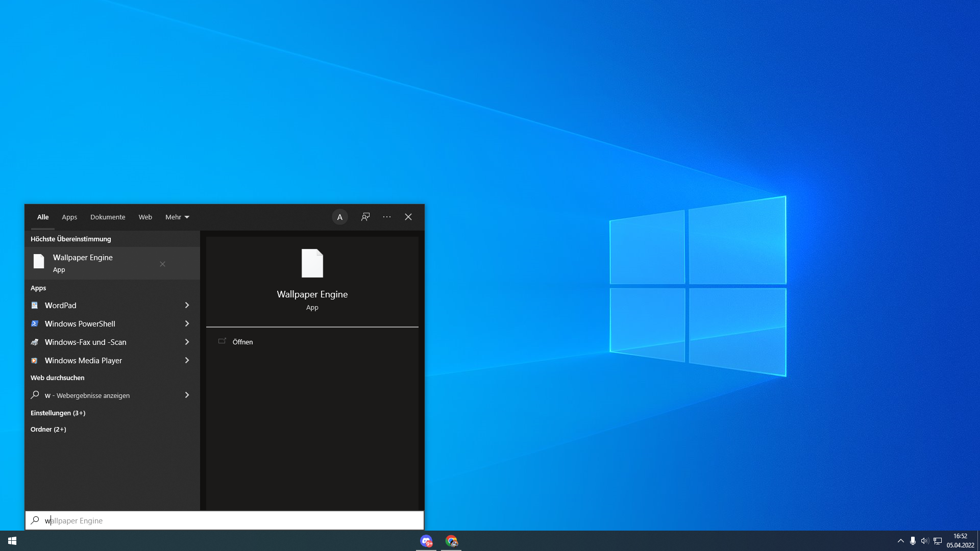Open the Einstellungen (3+) results group
This screenshot has height=551, width=980.
tap(58, 413)
